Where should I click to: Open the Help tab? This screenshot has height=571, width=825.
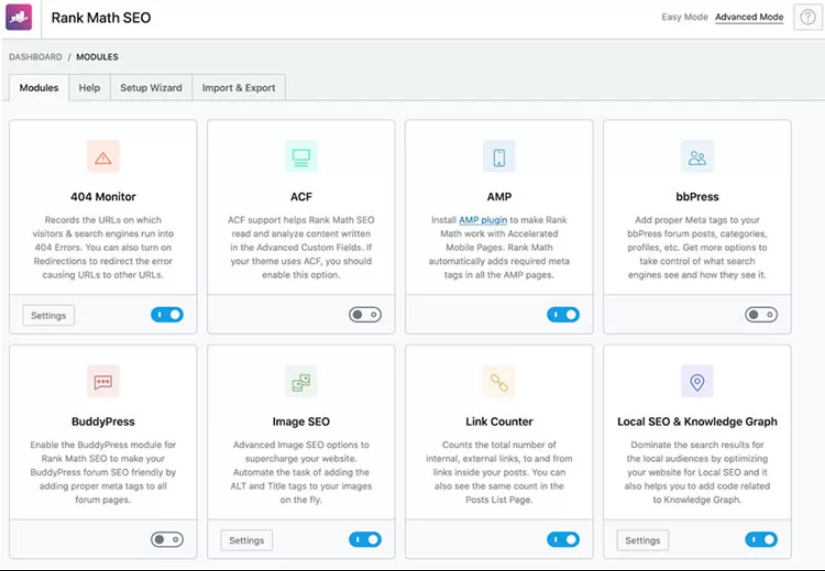89,88
